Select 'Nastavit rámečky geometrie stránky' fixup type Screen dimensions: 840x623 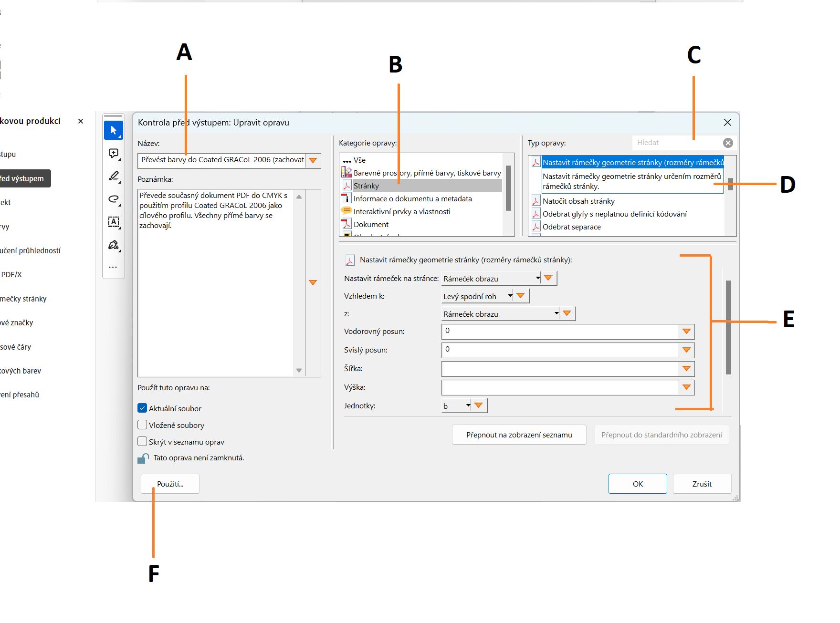coord(627,163)
